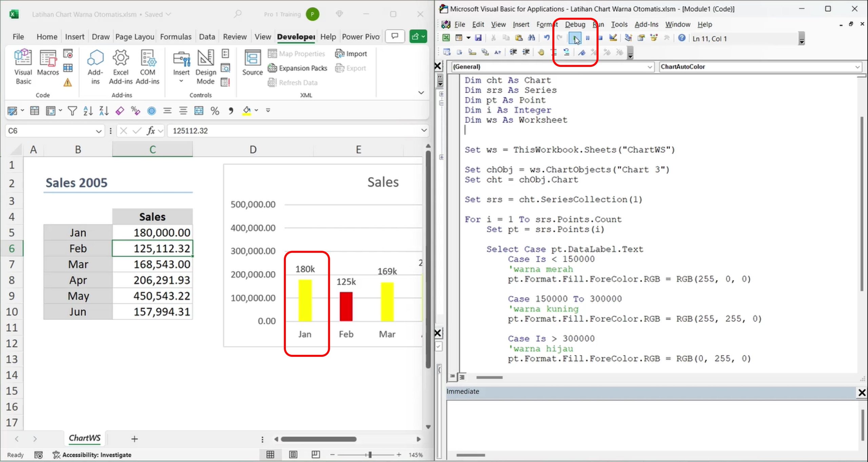Screen dimensions: 868x462
Task: Expand the ChartAutoColor procedure dropdown
Action: coord(857,67)
